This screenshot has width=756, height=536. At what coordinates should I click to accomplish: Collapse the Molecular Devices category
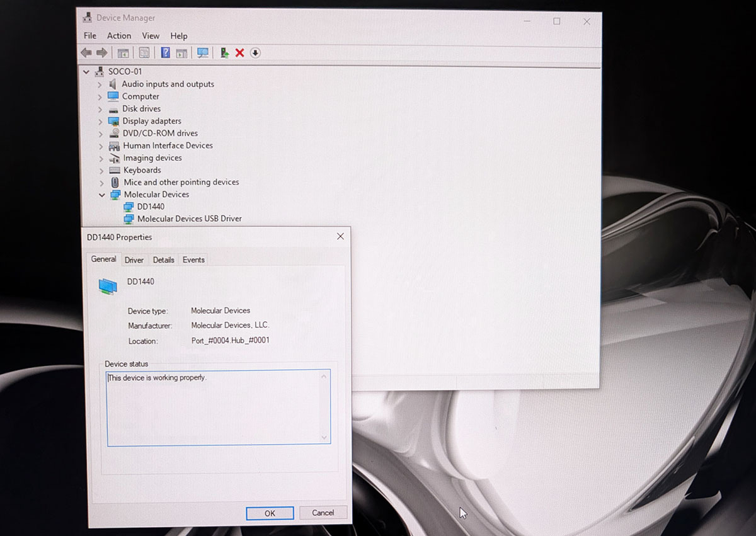(x=101, y=195)
